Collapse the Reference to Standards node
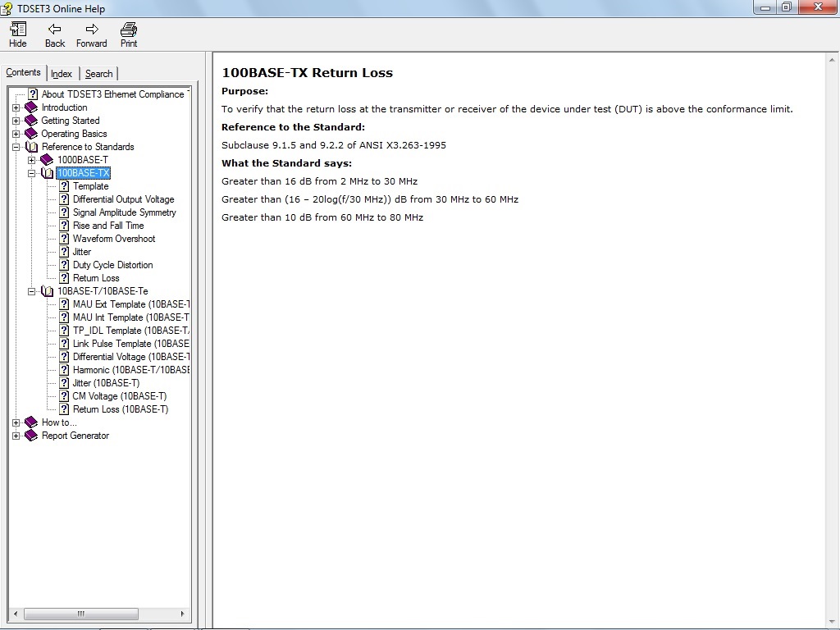This screenshot has height=630, width=840. click(x=16, y=147)
